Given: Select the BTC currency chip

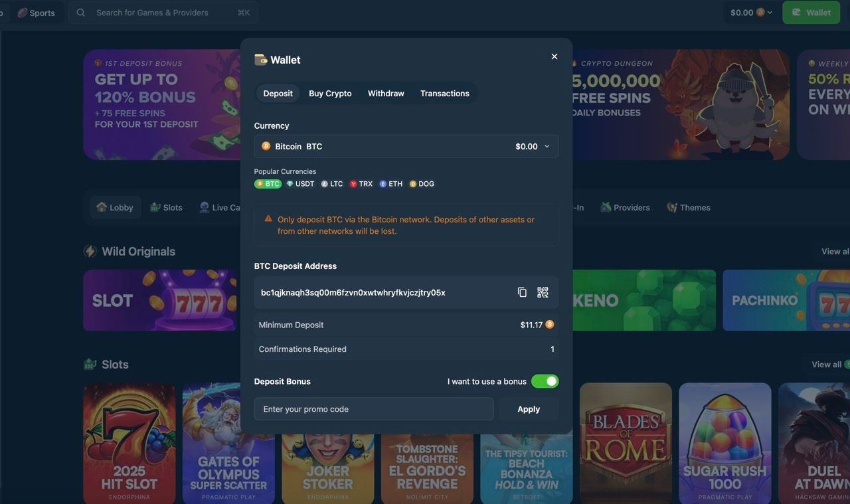Looking at the screenshot, I should (x=268, y=184).
